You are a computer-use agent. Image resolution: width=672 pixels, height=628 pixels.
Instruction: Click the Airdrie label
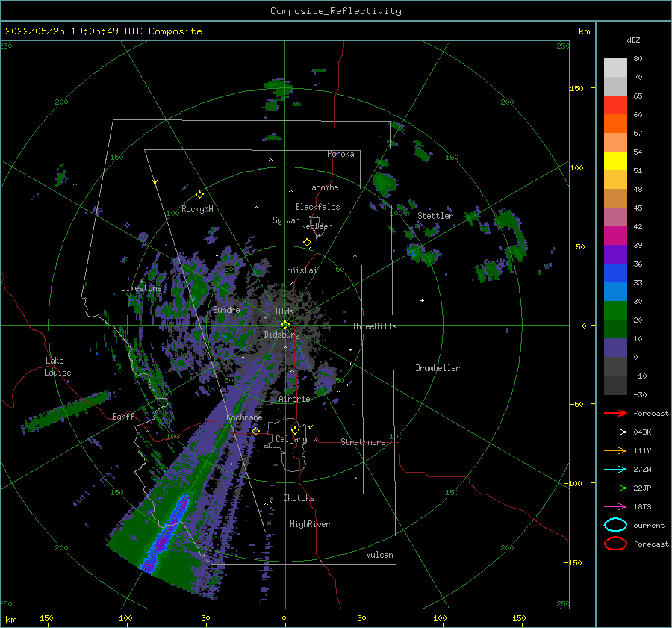tap(294, 399)
